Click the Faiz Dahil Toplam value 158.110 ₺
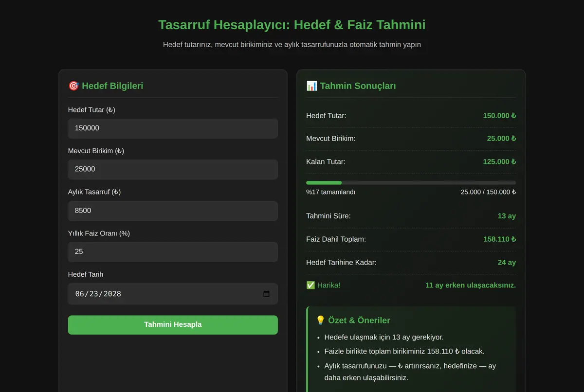The width and height of the screenshot is (584, 392). tap(499, 239)
